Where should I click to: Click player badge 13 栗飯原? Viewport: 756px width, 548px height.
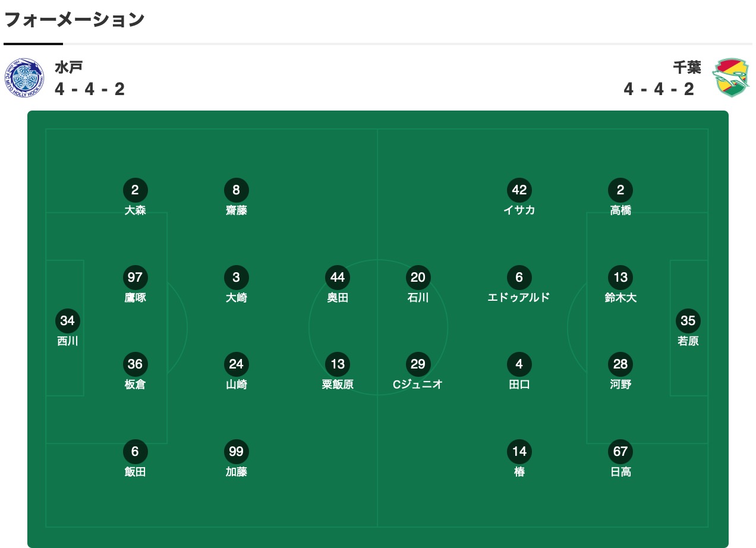click(337, 364)
